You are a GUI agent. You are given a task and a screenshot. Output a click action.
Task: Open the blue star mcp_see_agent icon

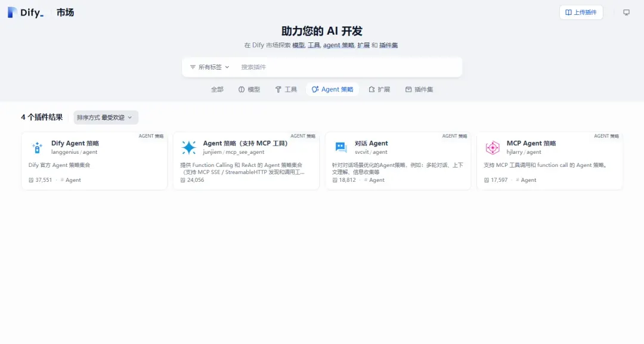pos(189,147)
